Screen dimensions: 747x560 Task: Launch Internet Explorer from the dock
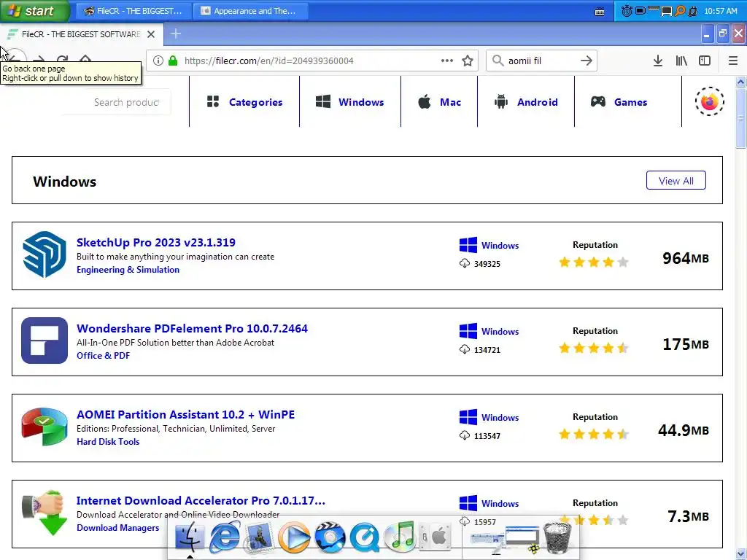[x=225, y=536]
